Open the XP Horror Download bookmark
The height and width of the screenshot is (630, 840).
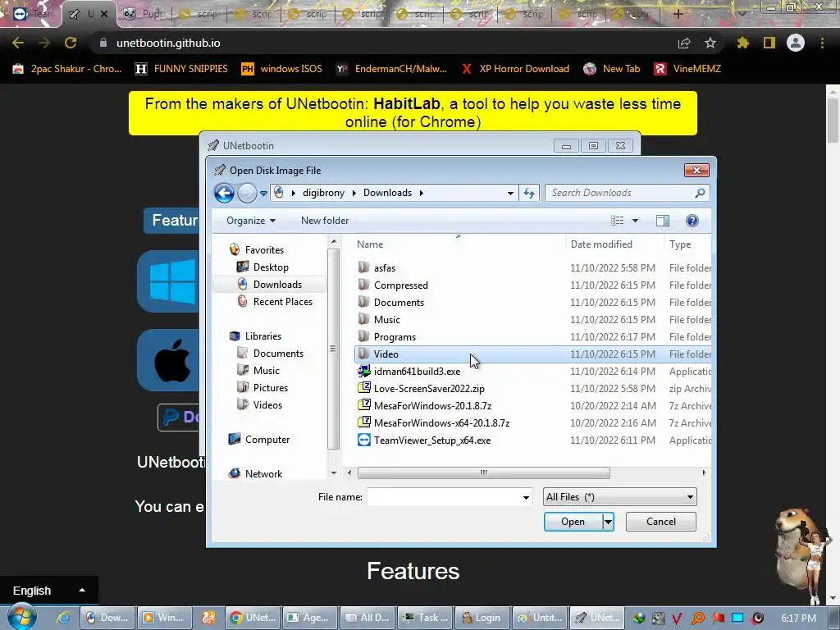point(515,69)
